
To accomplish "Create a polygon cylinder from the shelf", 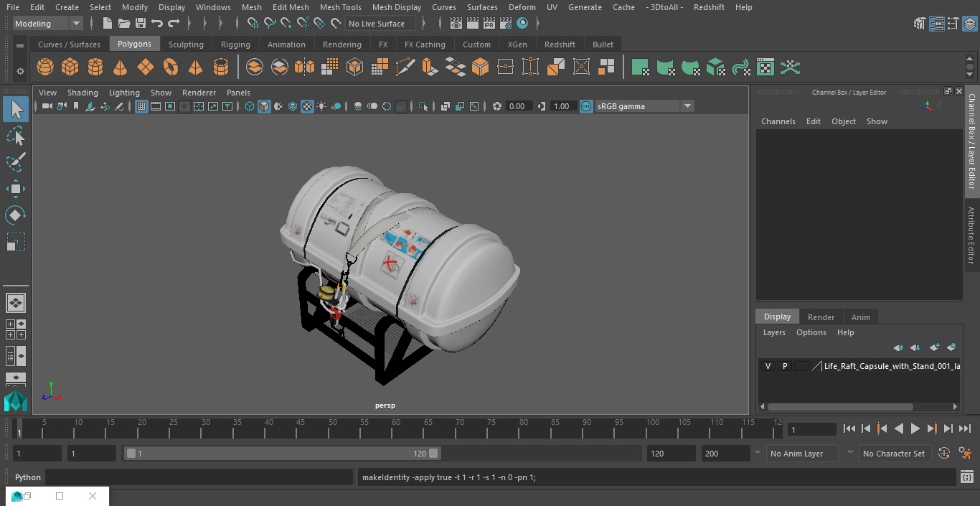I will click(x=95, y=67).
